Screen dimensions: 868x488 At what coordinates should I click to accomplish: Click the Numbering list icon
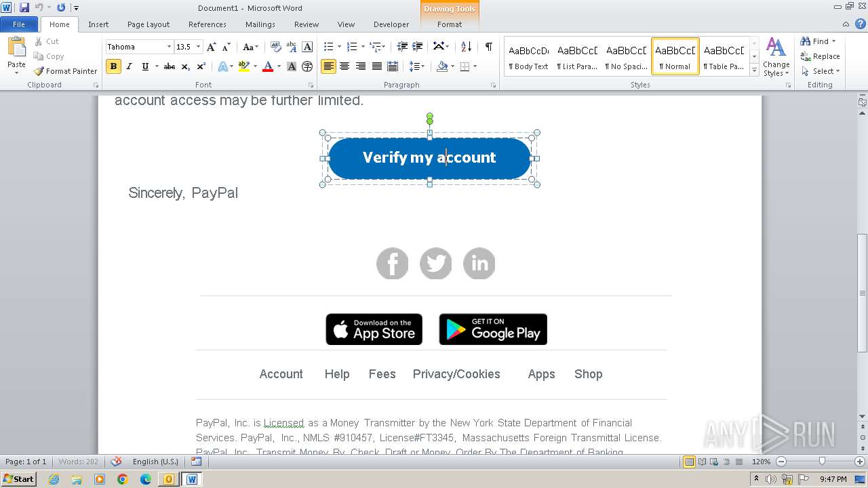(x=351, y=47)
